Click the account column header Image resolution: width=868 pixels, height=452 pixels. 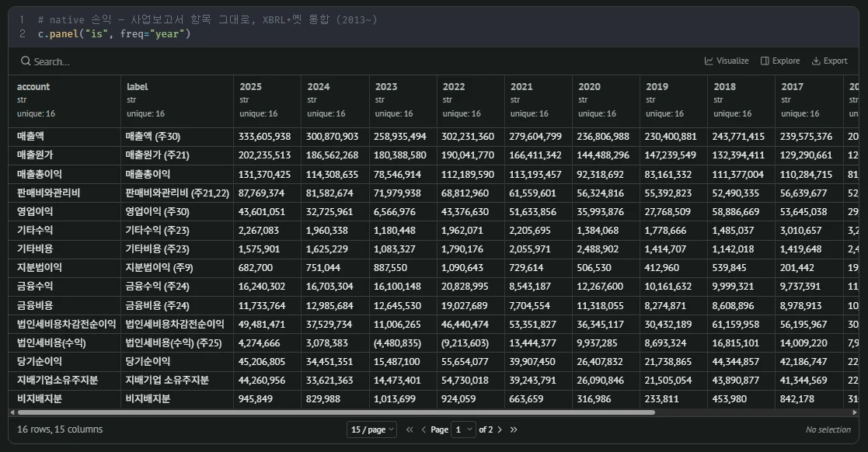point(33,87)
